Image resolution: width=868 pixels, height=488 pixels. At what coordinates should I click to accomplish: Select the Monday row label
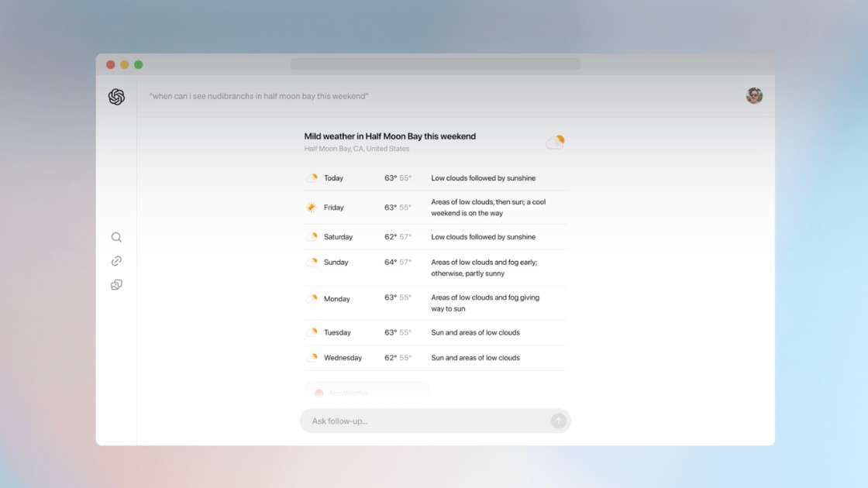[336, 299]
